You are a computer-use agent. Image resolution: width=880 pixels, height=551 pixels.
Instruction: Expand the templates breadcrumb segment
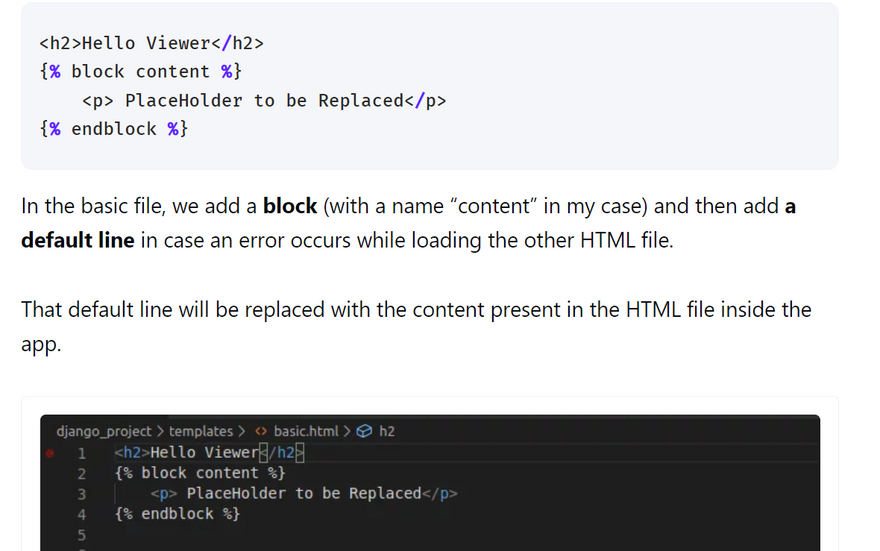201,432
